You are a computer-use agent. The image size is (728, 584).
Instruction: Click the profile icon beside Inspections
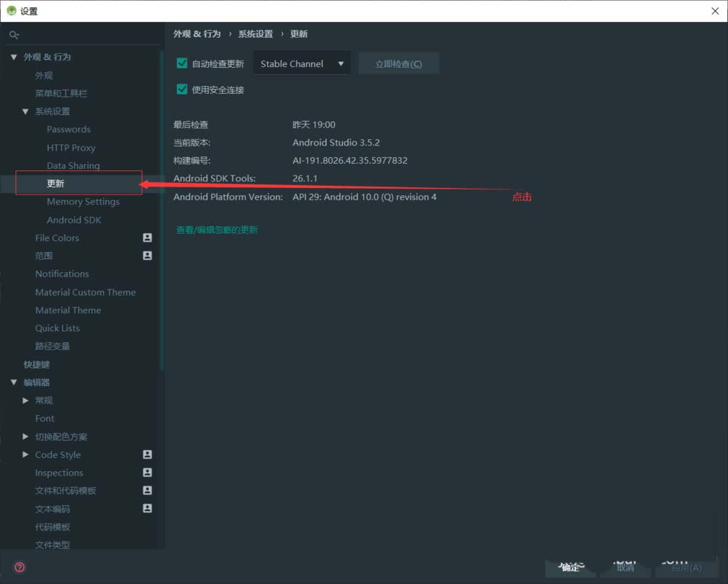tap(147, 472)
